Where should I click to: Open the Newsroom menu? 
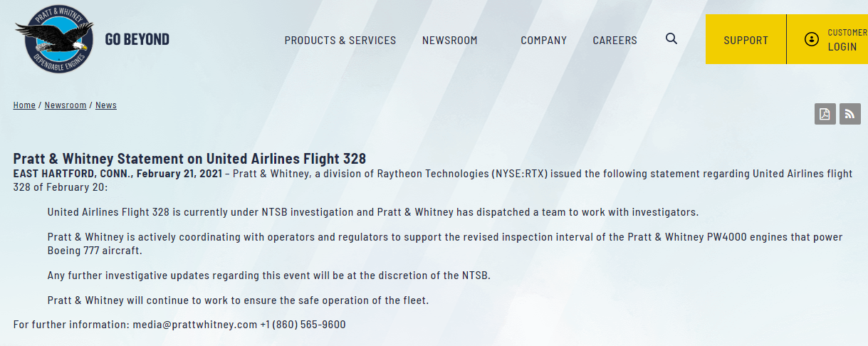coord(450,41)
